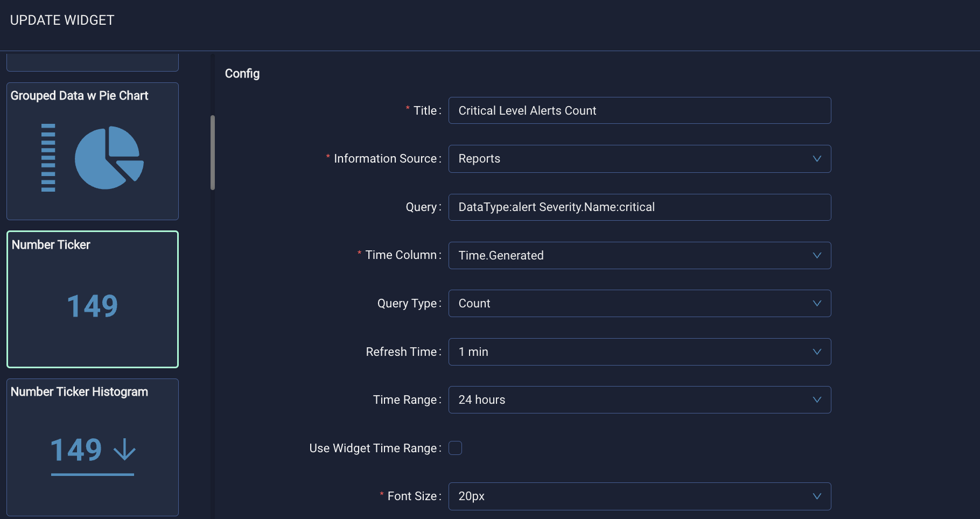Screen dimensions: 980x519
Task: Click the 149 number in Number Ticker
Action: click(93, 306)
